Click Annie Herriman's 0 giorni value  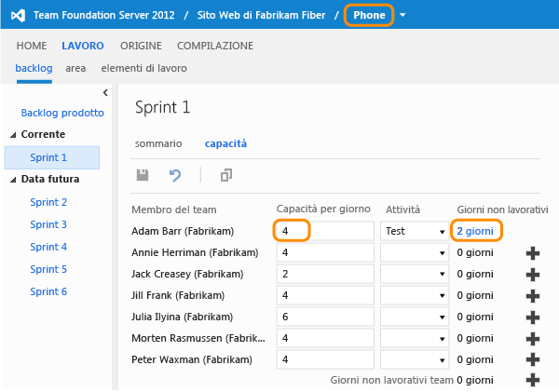475,252
